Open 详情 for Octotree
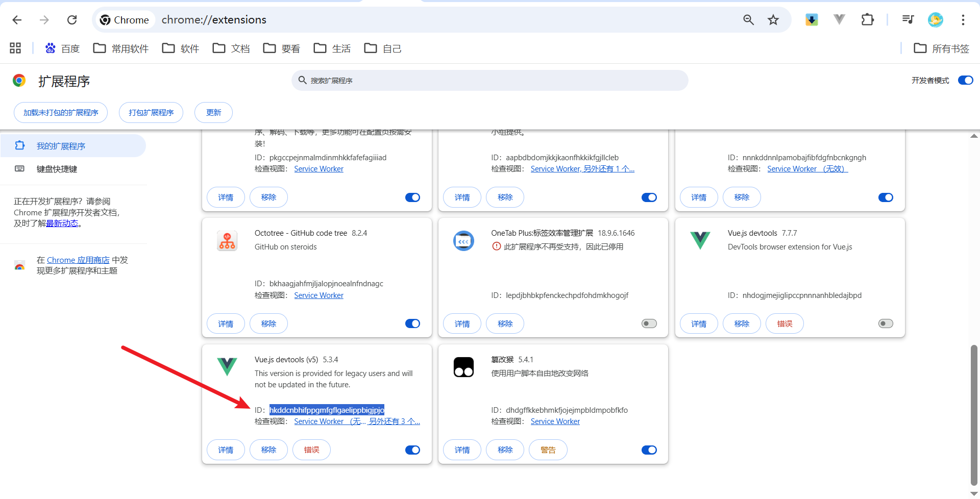The image size is (980, 499). (226, 323)
